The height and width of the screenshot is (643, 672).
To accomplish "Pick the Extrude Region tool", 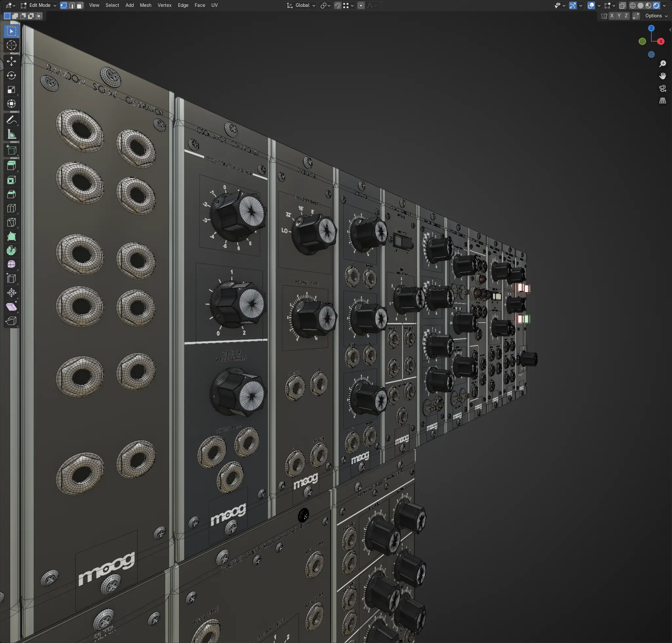I will pos(11,166).
